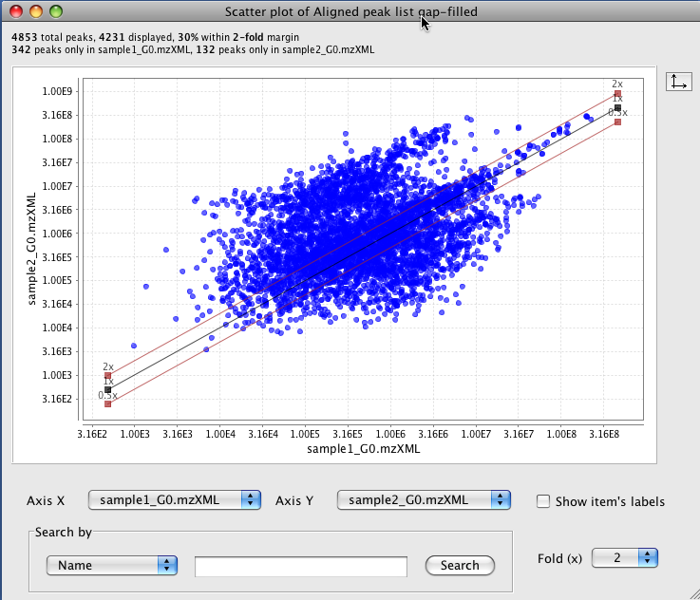Click the lower-left 1x diagonal marker
This screenshot has height=600, width=700.
click(x=107, y=390)
